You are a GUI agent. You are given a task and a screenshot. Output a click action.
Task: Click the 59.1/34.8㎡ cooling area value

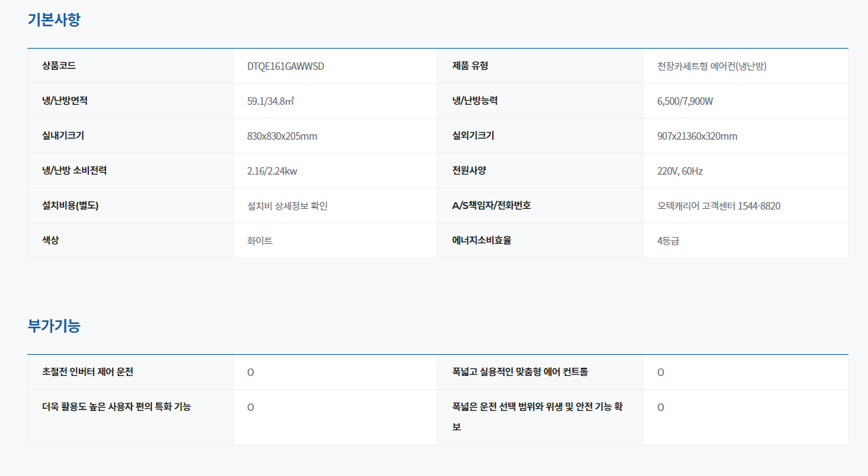coord(270,101)
